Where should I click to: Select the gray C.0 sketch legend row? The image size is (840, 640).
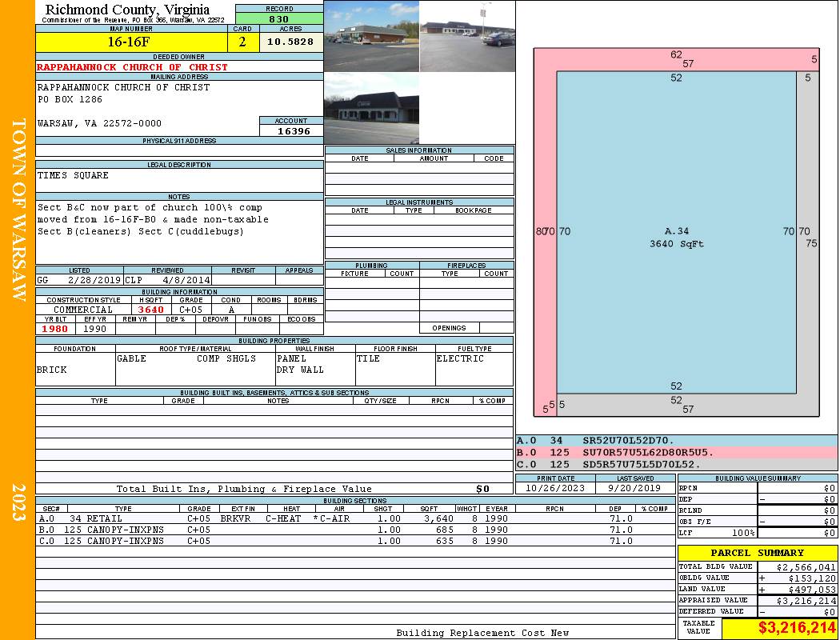coord(676,464)
